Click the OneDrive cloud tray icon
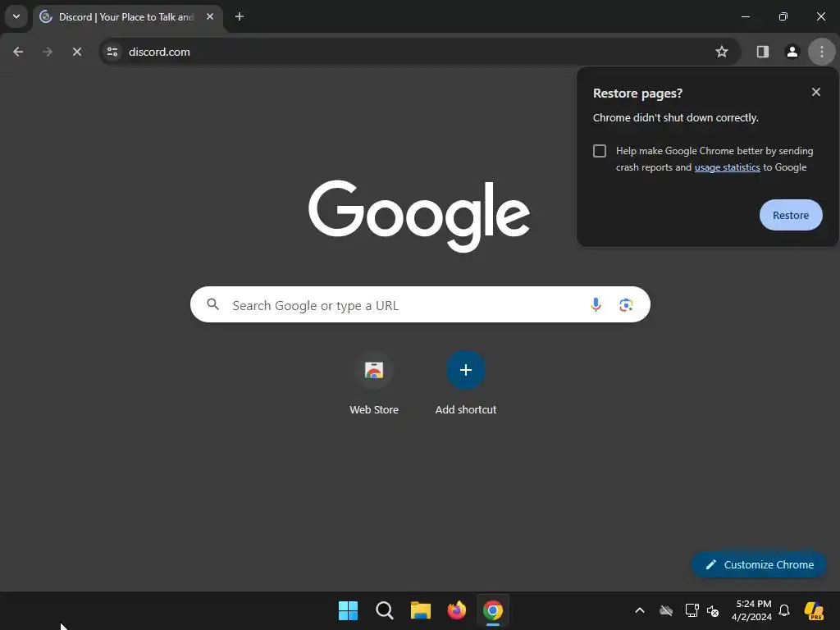This screenshot has height=630, width=840. pyautogui.click(x=666, y=610)
